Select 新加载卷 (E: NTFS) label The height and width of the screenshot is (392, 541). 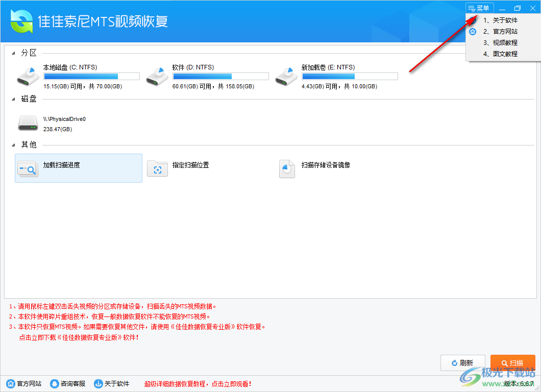(328, 67)
